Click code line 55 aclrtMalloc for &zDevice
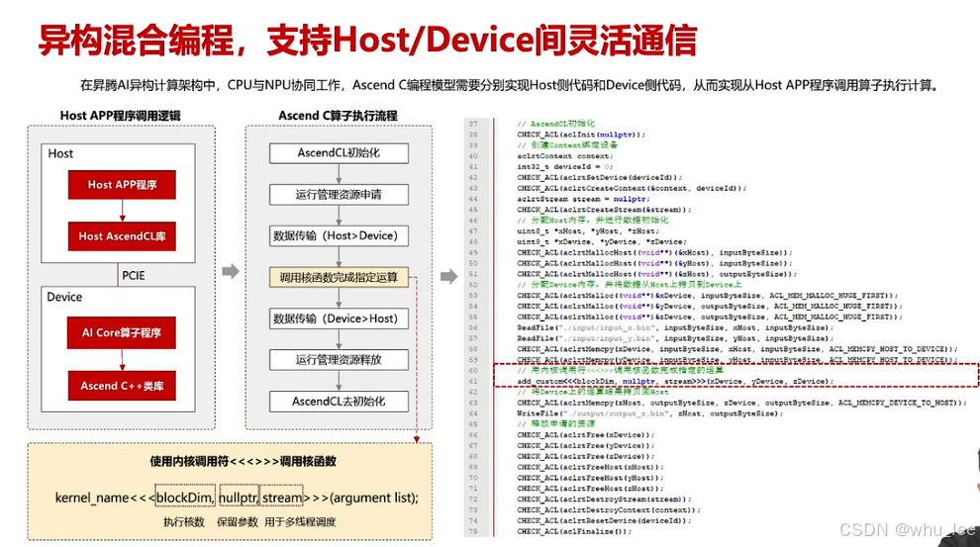 pos(710,318)
